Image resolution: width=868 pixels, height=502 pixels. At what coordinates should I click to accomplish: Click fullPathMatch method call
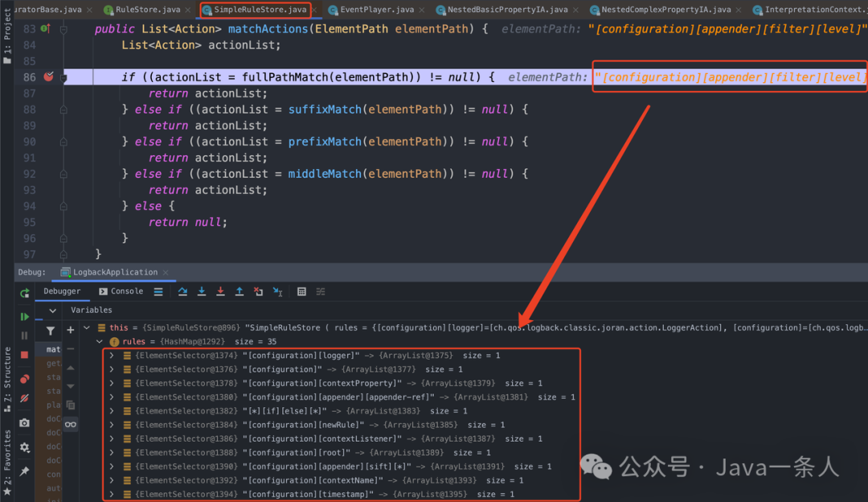(x=285, y=77)
